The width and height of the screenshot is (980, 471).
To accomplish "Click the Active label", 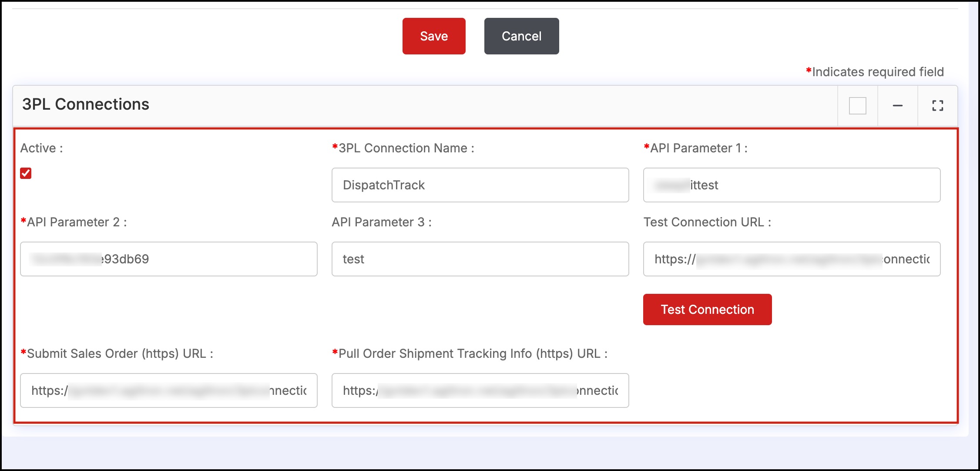I will pyautogui.click(x=41, y=148).
